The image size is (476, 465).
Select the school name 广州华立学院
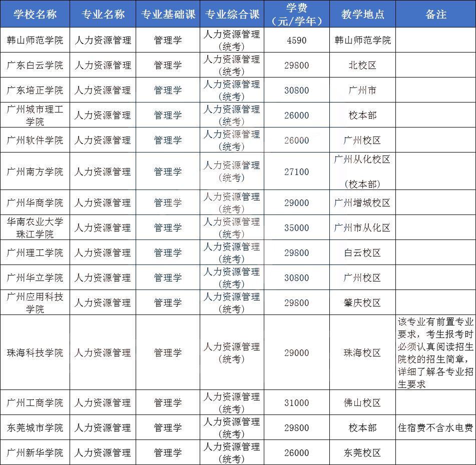[x=35, y=277]
